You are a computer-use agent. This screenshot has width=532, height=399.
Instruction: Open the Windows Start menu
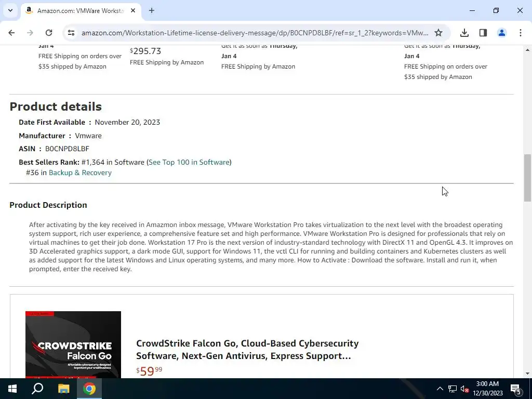12,389
